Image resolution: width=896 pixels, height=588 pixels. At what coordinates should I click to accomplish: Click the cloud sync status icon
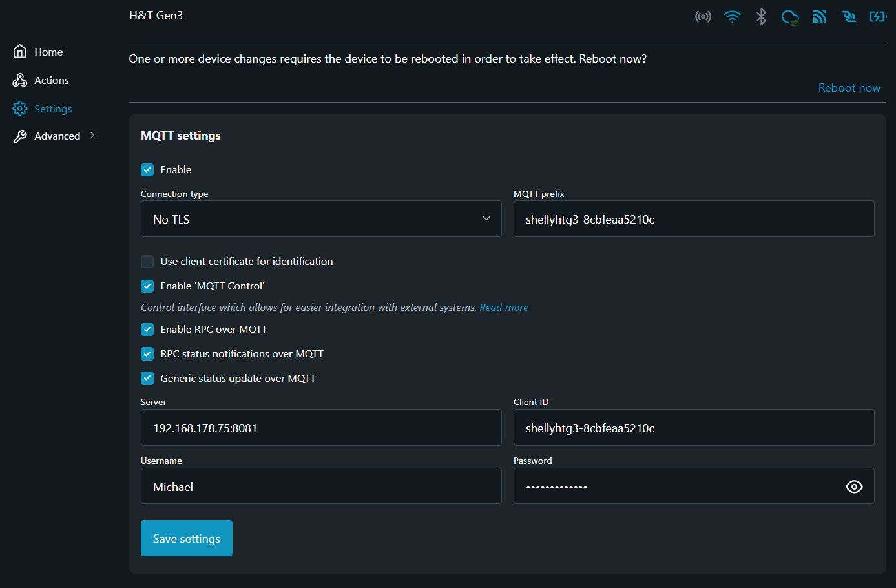(790, 17)
